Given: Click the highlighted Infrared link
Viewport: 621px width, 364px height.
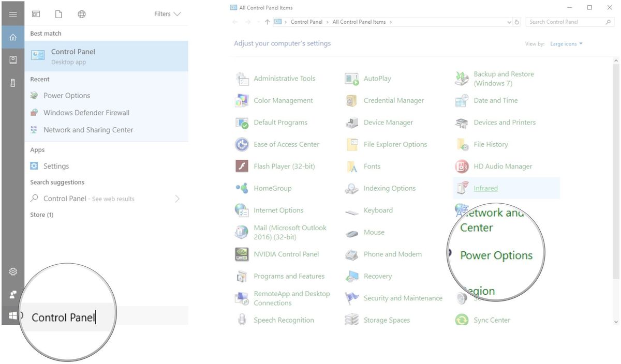Looking at the screenshot, I should tap(485, 188).
